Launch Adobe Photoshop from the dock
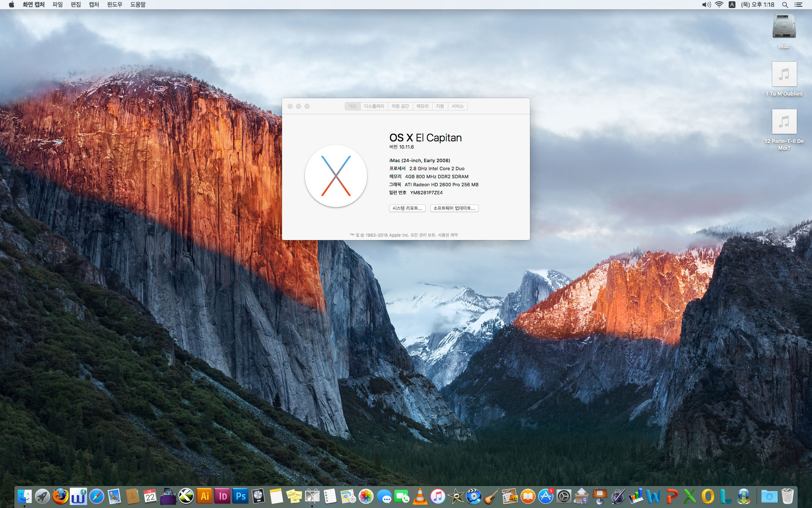 coord(241,496)
